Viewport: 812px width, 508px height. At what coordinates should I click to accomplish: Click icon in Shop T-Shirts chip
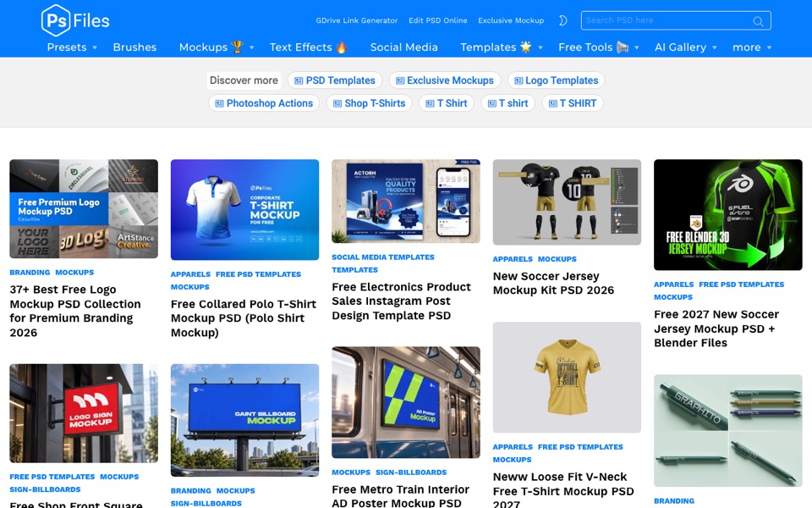pyautogui.click(x=337, y=103)
